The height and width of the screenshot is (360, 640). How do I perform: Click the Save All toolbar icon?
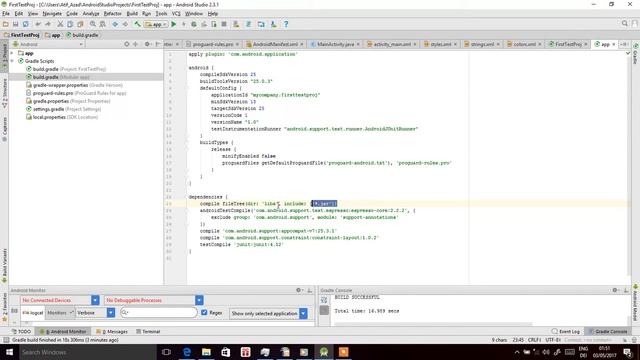[x=16, y=24]
